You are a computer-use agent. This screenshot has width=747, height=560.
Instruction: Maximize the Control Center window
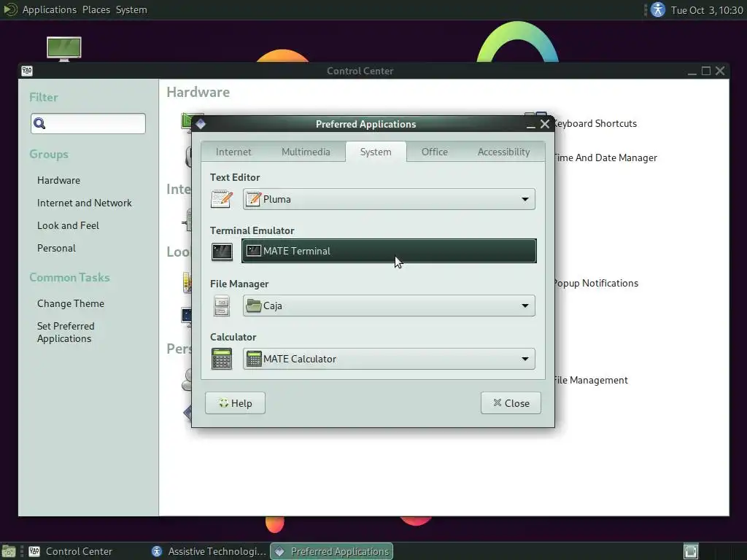(x=706, y=71)
